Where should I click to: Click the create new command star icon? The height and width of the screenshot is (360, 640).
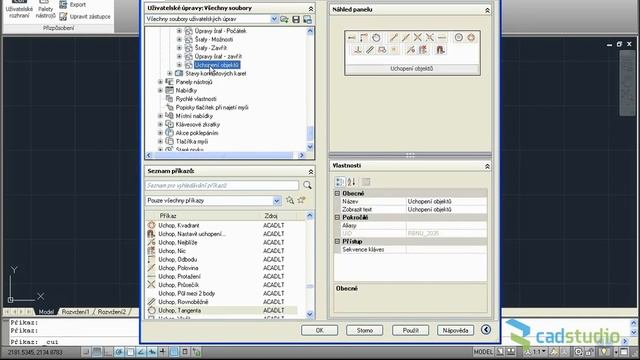pyautogui.click(x=302, y=200)
